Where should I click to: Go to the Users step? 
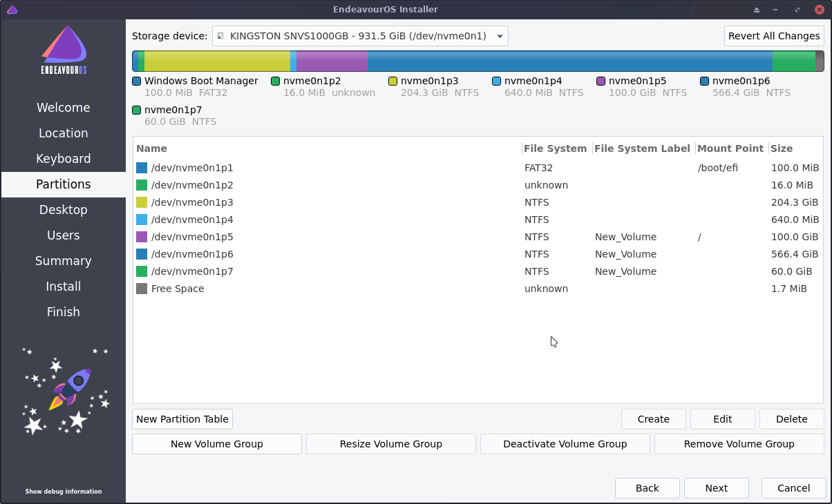click(x=63, y=235)
